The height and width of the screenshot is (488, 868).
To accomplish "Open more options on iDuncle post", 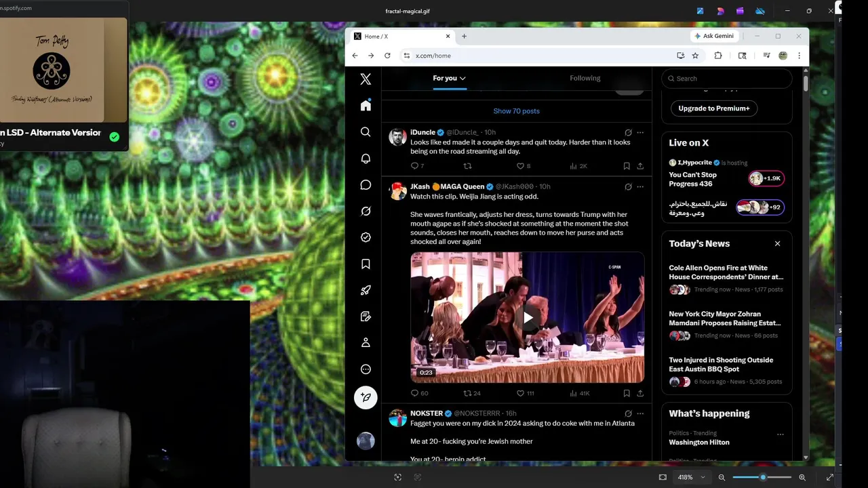I will [640, 133].
